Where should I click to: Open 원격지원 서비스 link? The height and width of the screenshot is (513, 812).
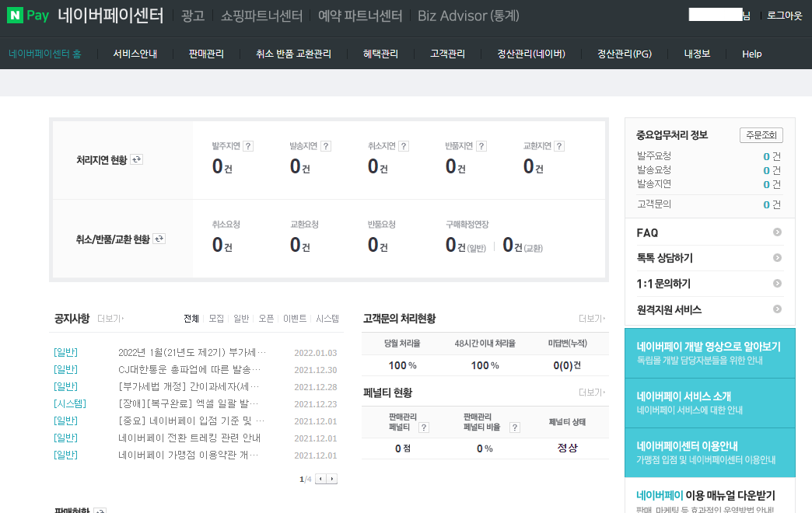669,309
